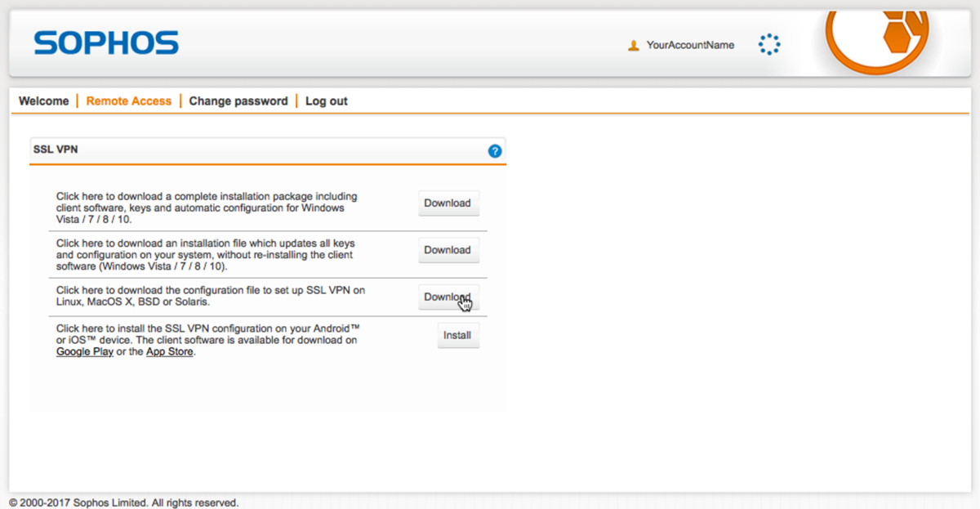Choose Log out from the navigation

click(327, 101)
